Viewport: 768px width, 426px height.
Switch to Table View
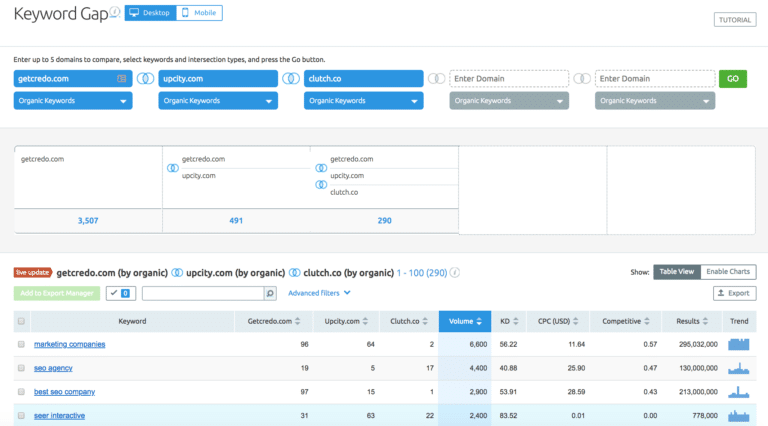pyautogui.click(x=677, y=272)
